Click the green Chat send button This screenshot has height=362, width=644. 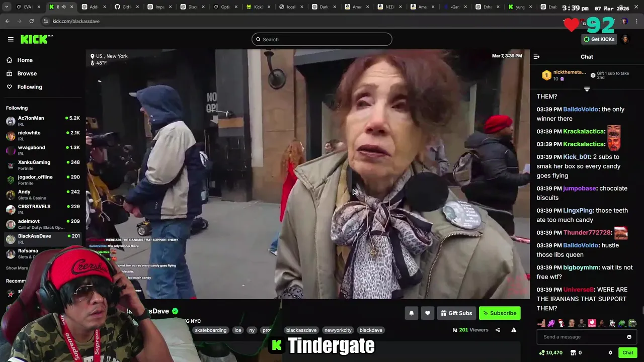(x=627, y=352)
